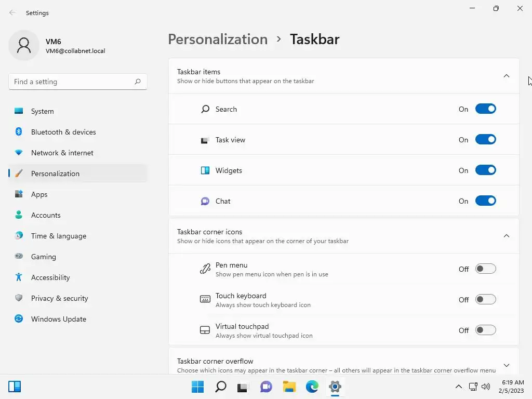Click the Taskbar corner icons heading text
Image resolution: width=532 pixels, height=399 pixels.
[209, 232]
